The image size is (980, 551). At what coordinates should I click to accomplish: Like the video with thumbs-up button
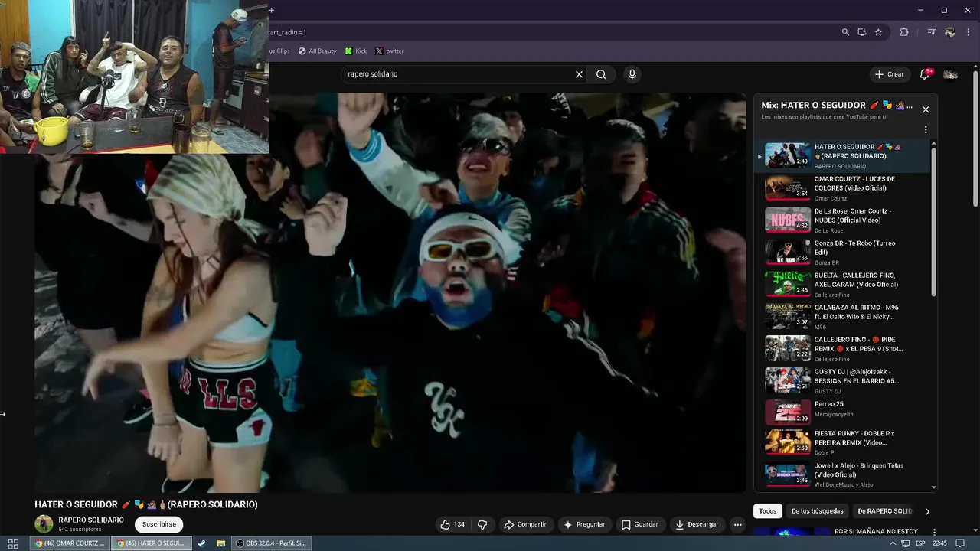(452, 524)
